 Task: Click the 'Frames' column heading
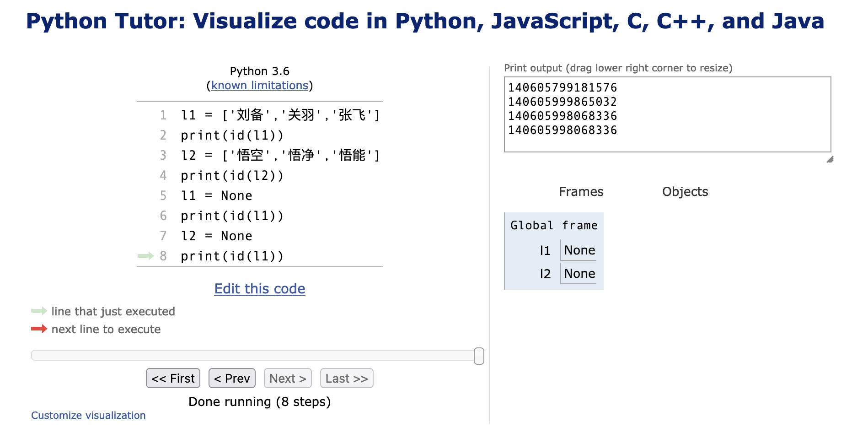(581, 191)
